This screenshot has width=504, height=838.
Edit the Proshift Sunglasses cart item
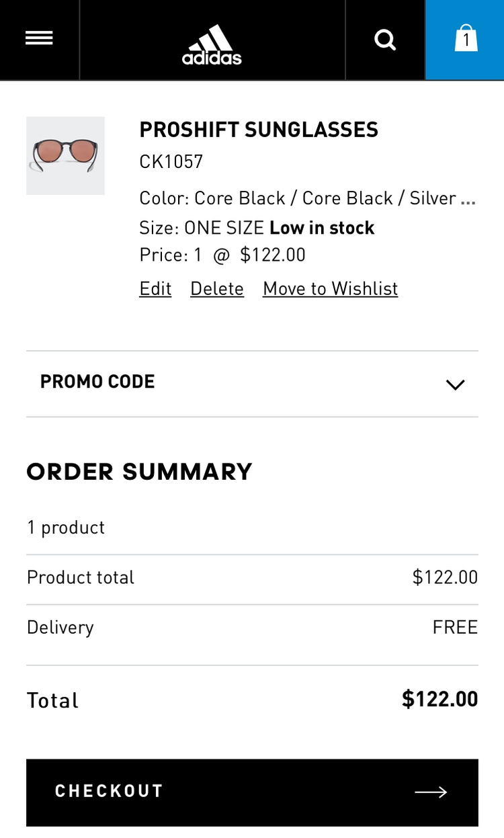point(155,288)
